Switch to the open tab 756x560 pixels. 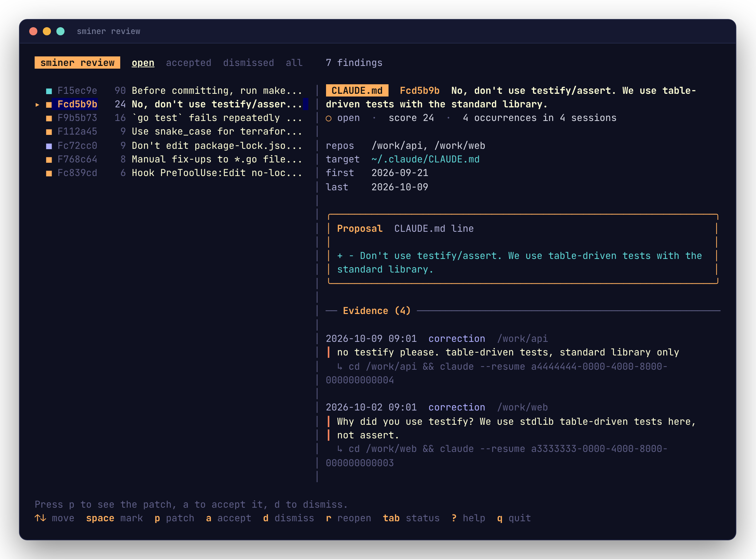point(143,63)
